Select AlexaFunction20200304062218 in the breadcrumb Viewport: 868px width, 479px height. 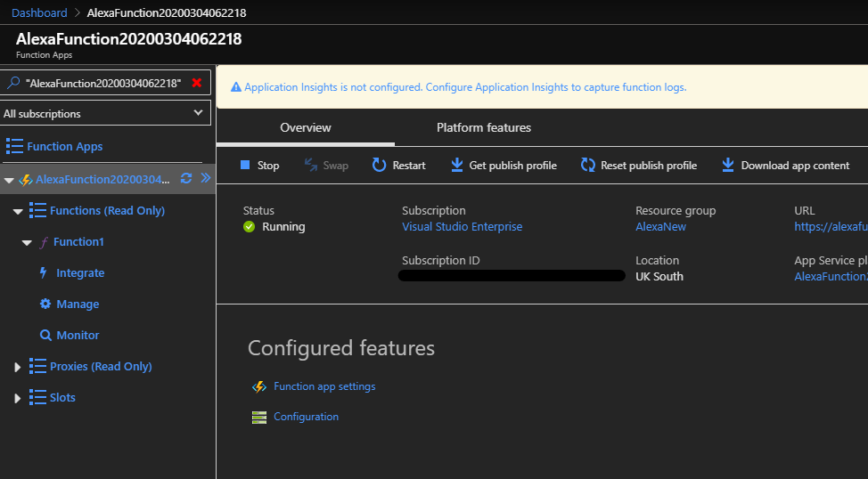pos(167,12)
